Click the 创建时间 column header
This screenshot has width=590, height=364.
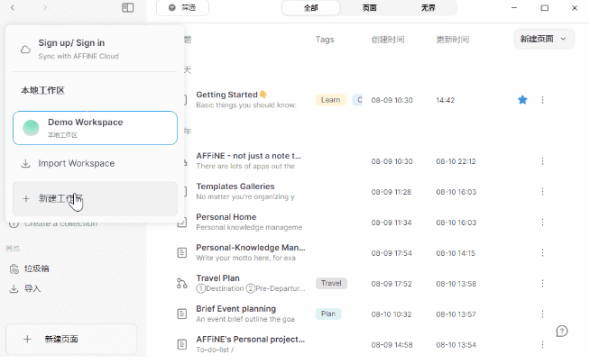[x=388, y=40]
